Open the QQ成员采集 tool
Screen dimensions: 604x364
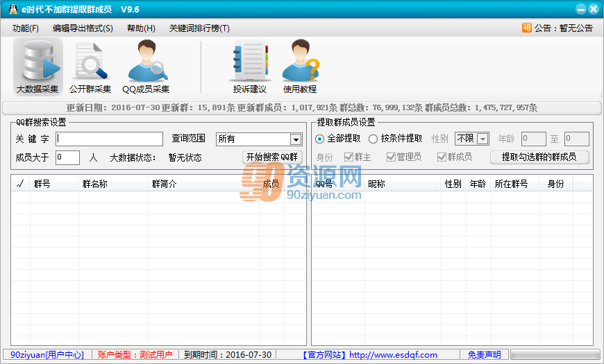146,66
